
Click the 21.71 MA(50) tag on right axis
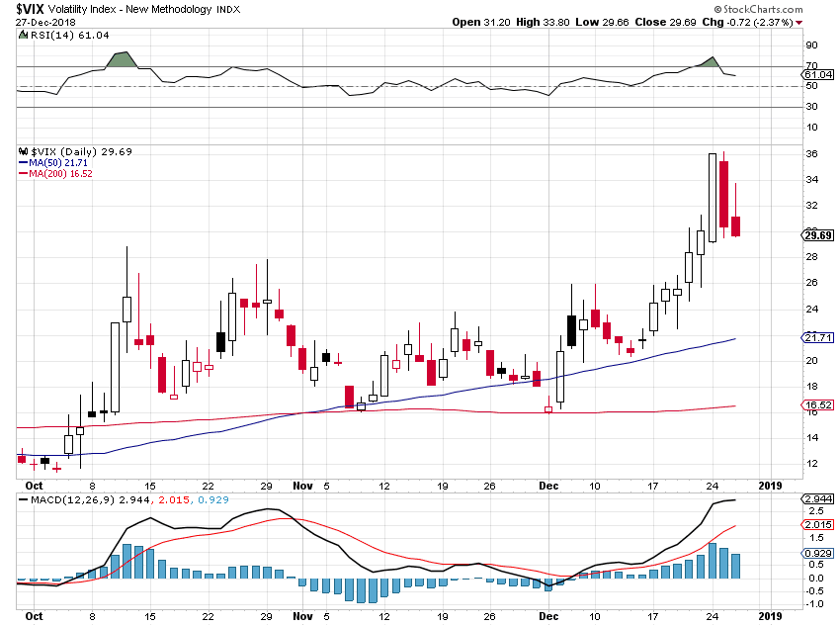pos(818,337)
